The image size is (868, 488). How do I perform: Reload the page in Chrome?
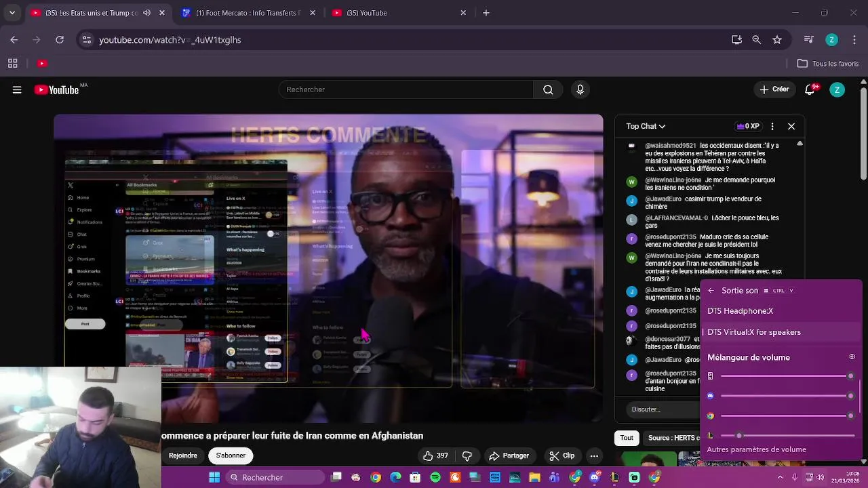click(x=60, y=40)
